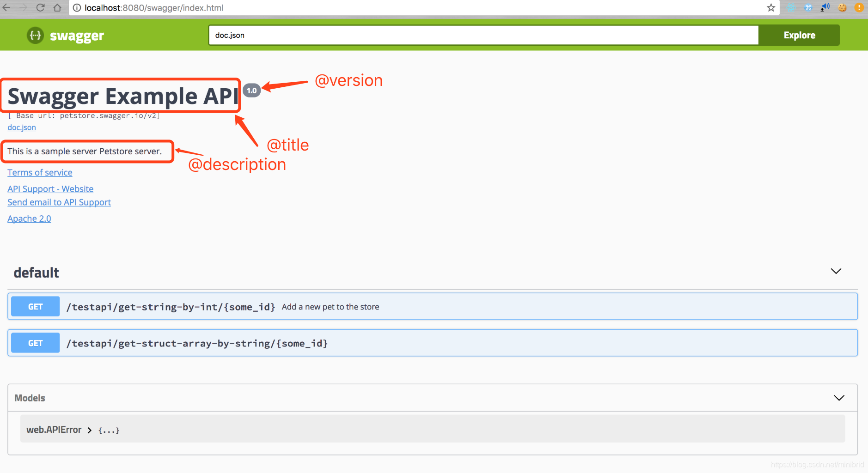Open the Terms of service link
The image size is (868, 473).
[x=40, y=172]
